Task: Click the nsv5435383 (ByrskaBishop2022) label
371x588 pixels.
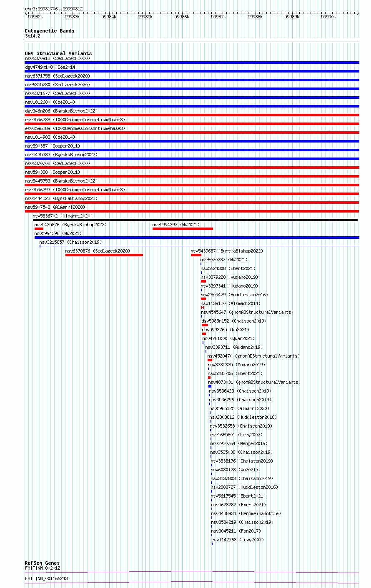Action: (61, 155)
